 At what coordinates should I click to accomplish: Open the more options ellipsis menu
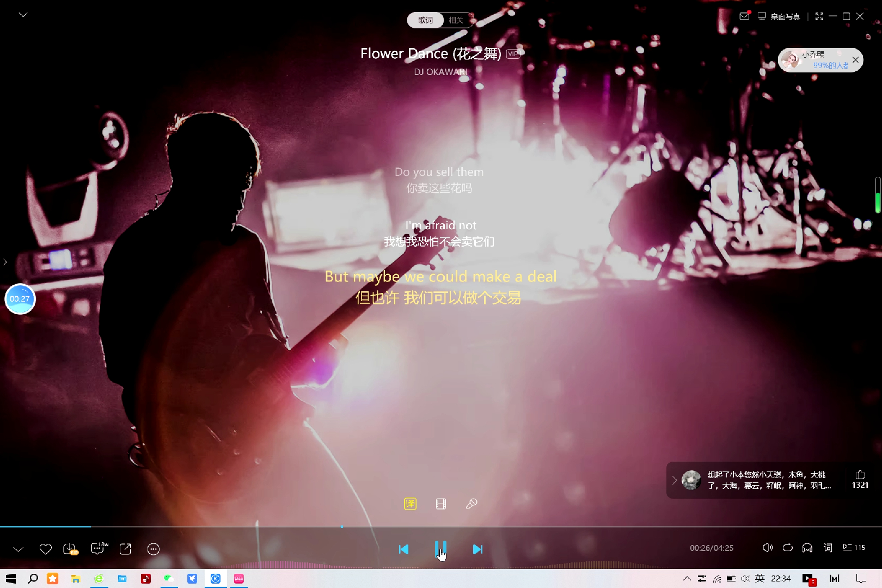[154, 549]
